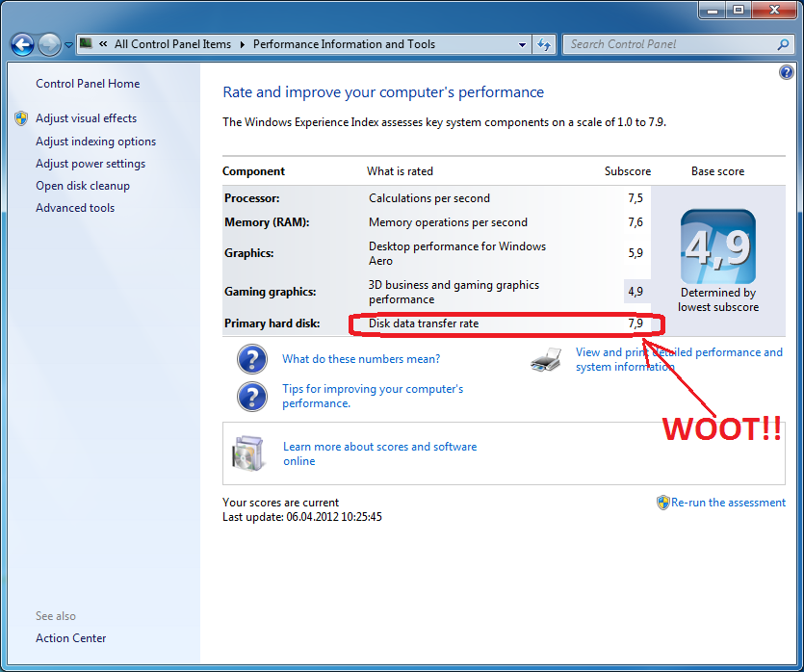Open Adjust power settings
804x672 pixels.
91,164
